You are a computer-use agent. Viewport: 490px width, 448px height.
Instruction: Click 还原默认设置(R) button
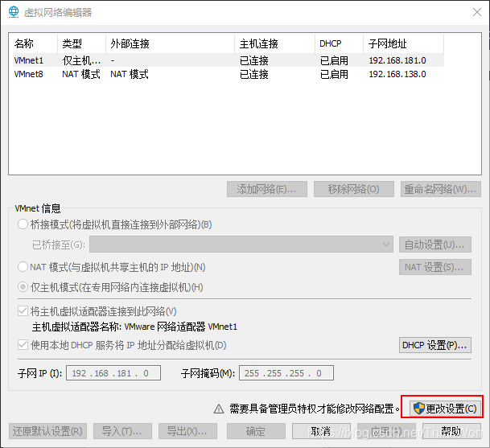tap(47, 431)
